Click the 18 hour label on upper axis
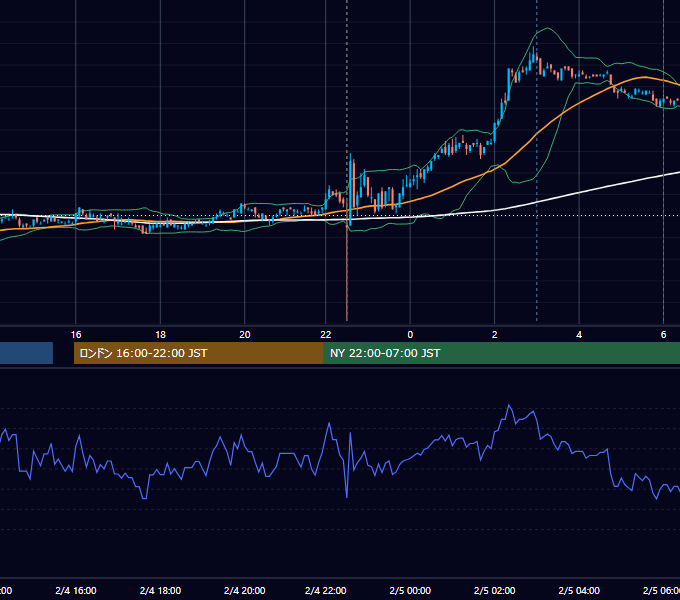 click(160, 334)
